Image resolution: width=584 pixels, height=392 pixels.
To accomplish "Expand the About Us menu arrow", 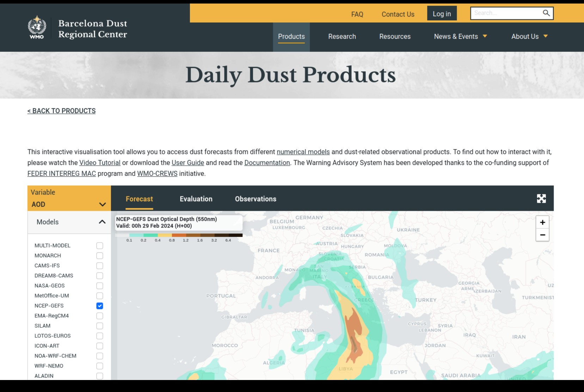I will (546, 36).
